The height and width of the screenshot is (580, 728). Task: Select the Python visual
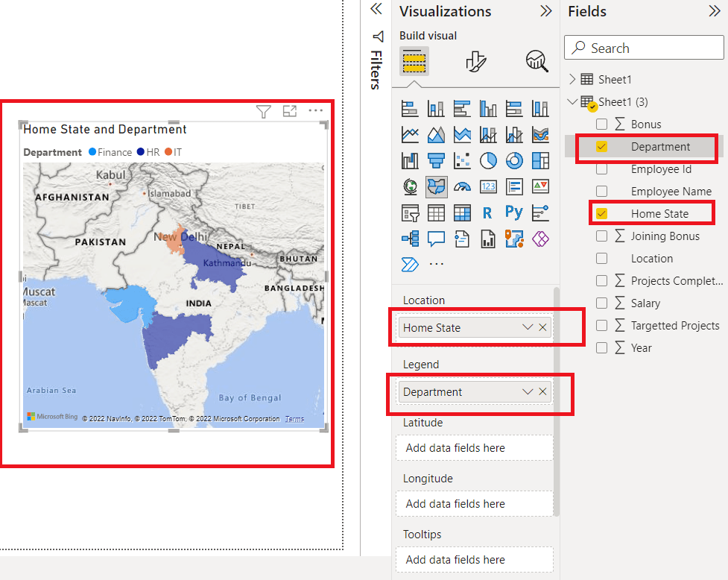(x=514, y=212)
